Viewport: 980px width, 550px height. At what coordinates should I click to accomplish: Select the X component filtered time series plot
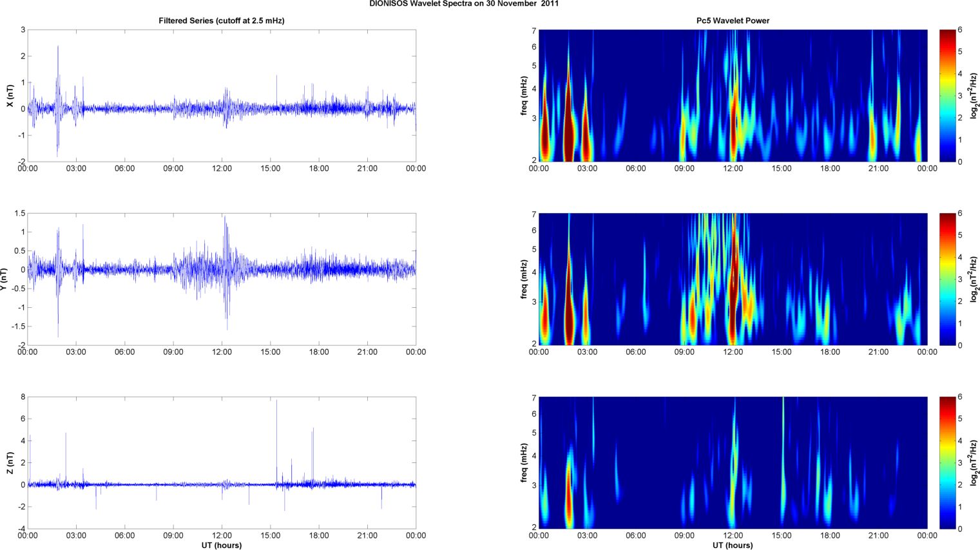222,95
